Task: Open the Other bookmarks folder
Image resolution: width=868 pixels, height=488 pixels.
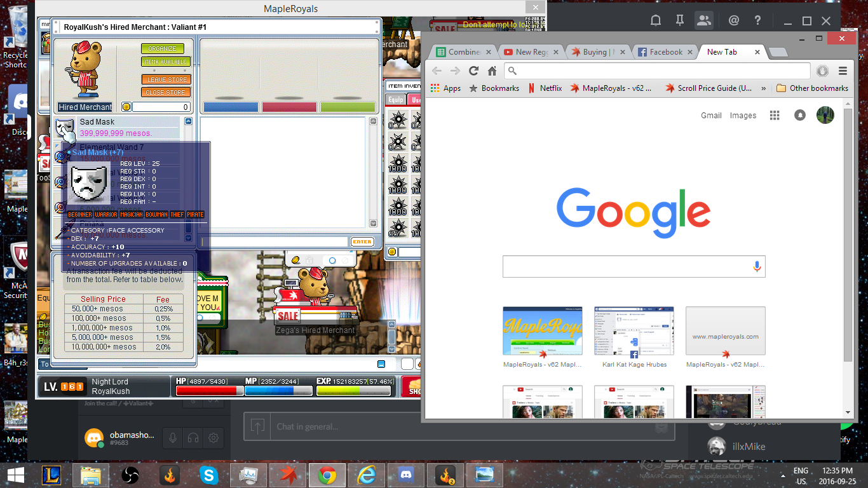Action: (x=812, y=88)
